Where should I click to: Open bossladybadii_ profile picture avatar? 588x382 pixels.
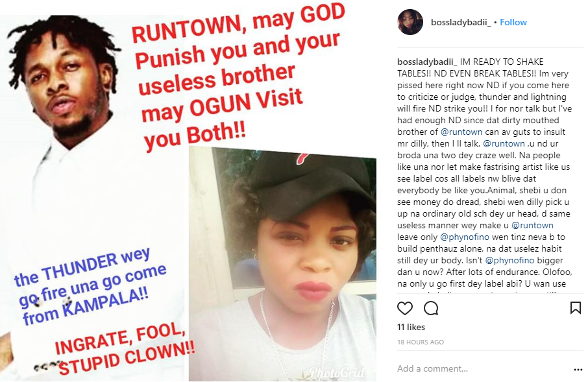410,22
